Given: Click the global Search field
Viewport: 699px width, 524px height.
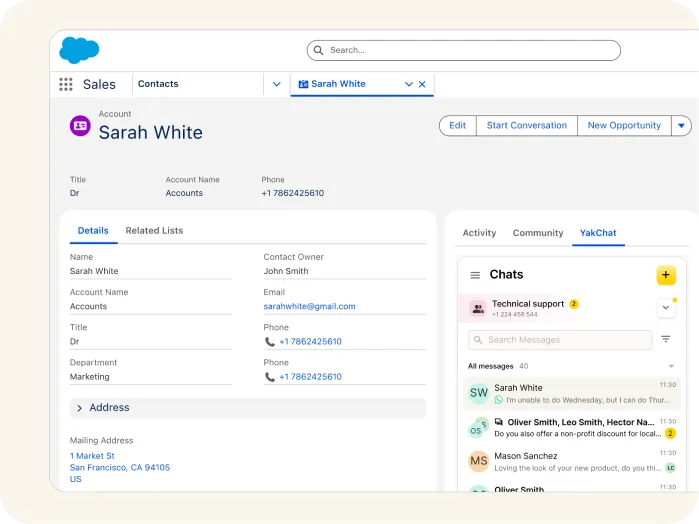Looking at the screenshot, I should pyautogui.click(x=464, y=50).
